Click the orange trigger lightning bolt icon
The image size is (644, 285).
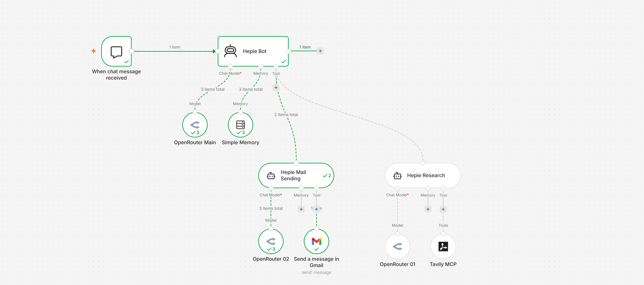94,51
